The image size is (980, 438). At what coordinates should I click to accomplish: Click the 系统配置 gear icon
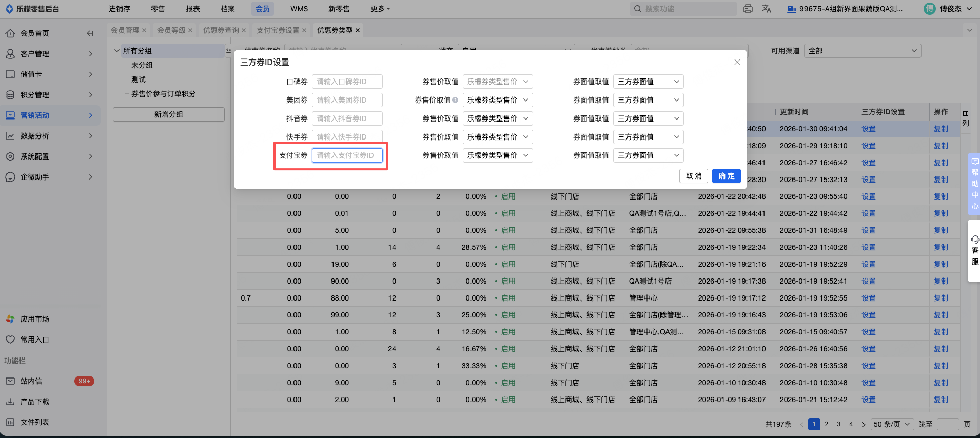[10, 156]
